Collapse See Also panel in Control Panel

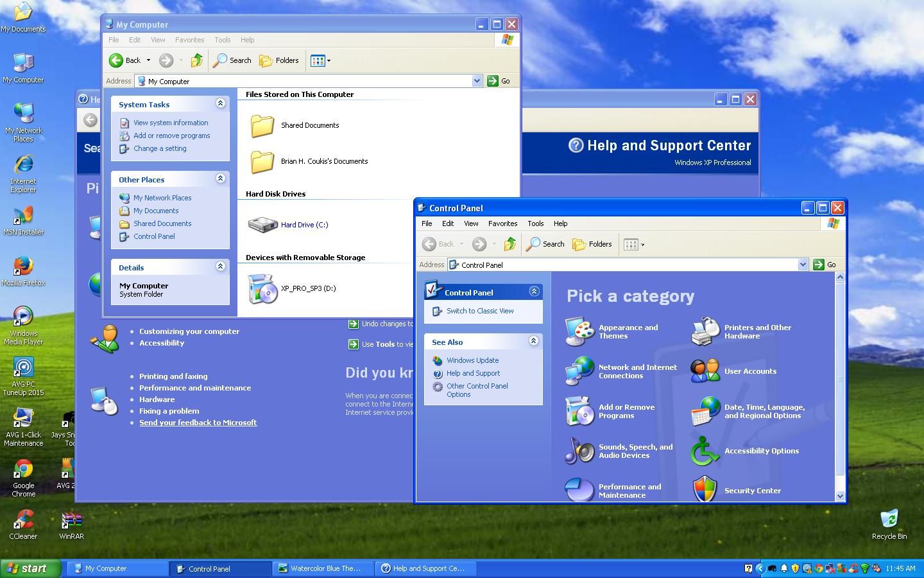coord(533,341)
